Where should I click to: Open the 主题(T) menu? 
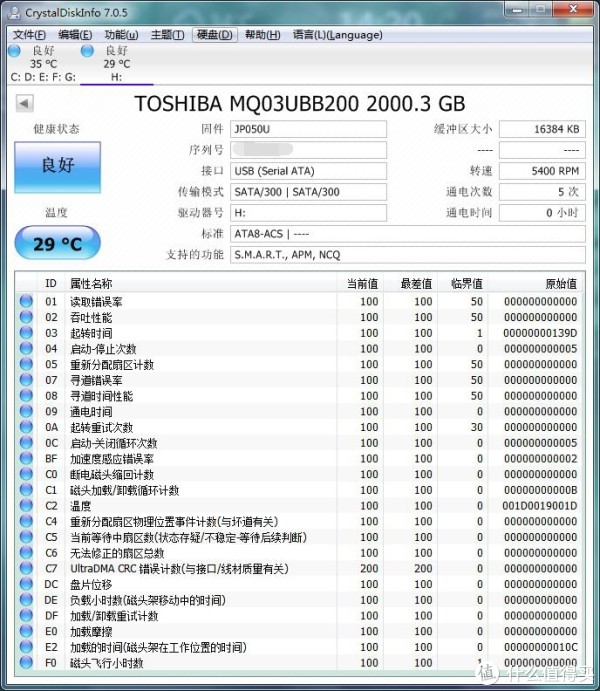click(167, 35)
